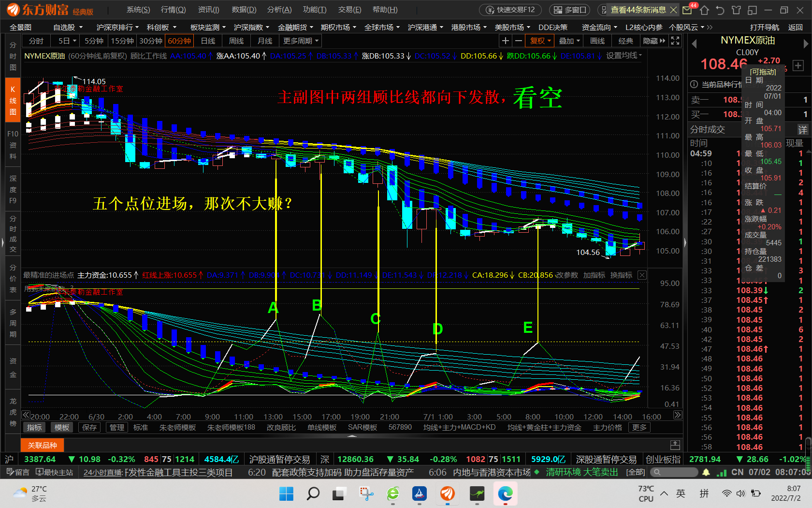Toggle the 指标 indicator button
The height and width of the screenshot is (508, 812).
pos(34,428)
